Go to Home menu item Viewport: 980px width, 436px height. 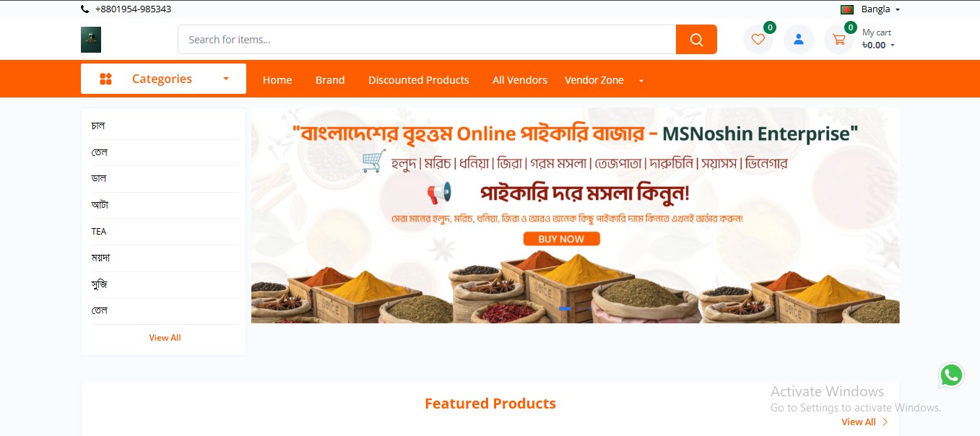277,80
